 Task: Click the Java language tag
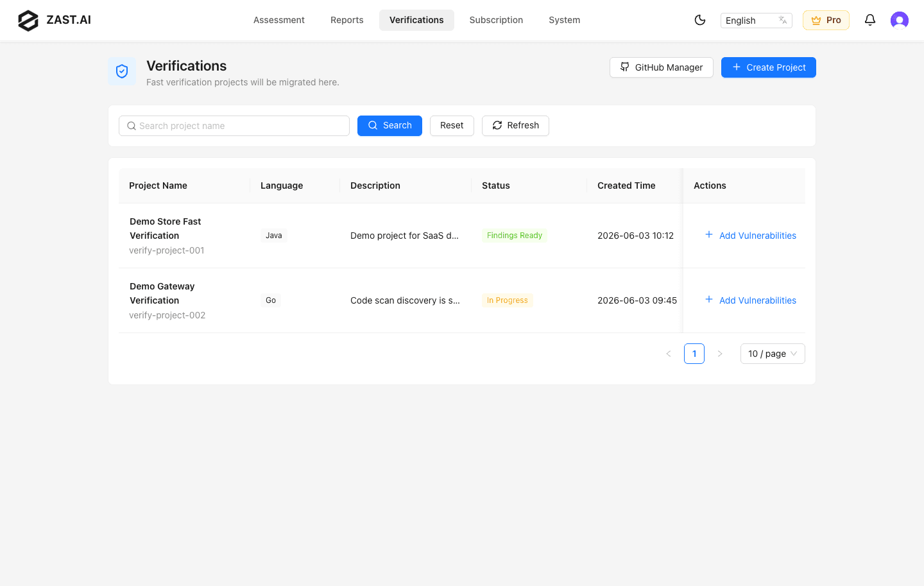point(274,236)
